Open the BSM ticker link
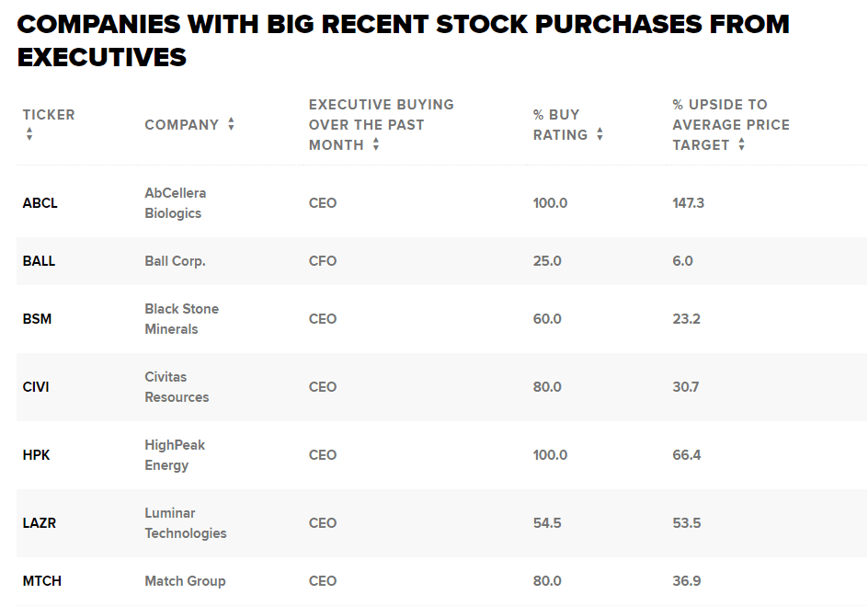Image resolution: width=868 pixels, height=606 pixels. pyautogui.click(x=36, y=319)
